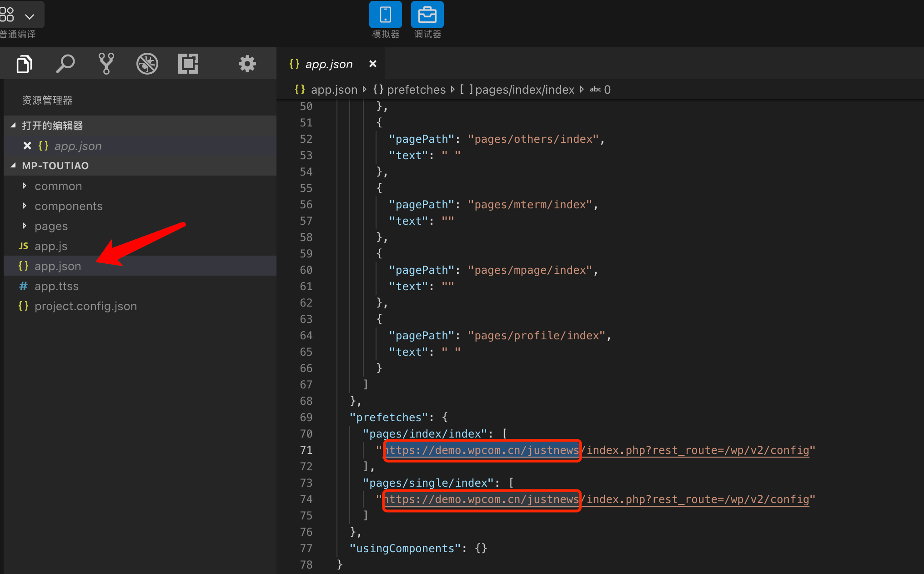Viewport: 924px width, 574px height.
Task: Collapse the MP-TOUTIAO project section
Action: pos(140,166)
